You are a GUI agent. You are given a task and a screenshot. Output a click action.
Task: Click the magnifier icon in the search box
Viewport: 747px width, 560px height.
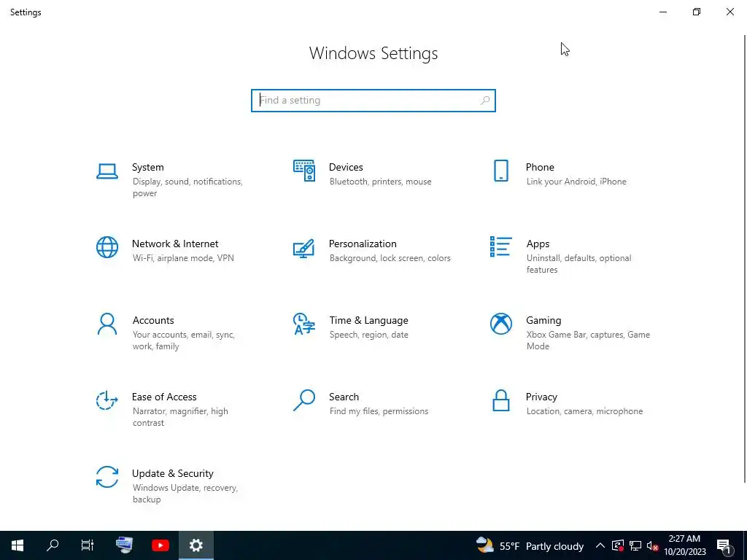click(x=485, y=101)
